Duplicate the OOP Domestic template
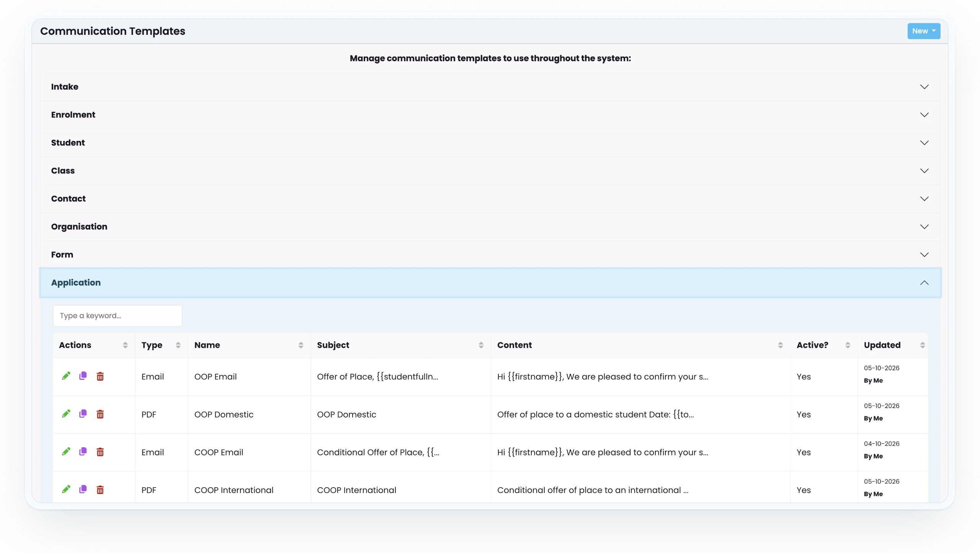This screenshot has width=980, height=553. click(83, 414)
